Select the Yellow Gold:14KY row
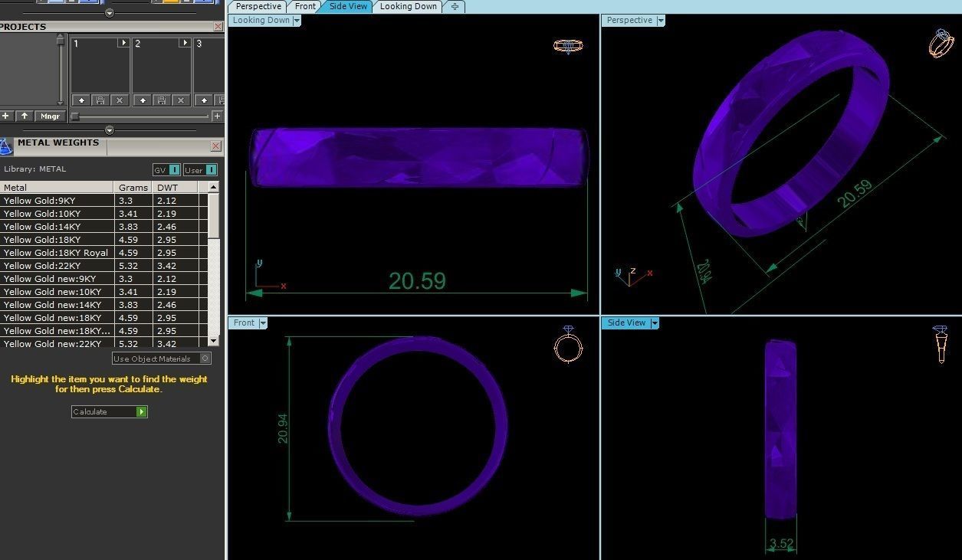This screenshot has width=962, height=560. click(x=103, y=227)
